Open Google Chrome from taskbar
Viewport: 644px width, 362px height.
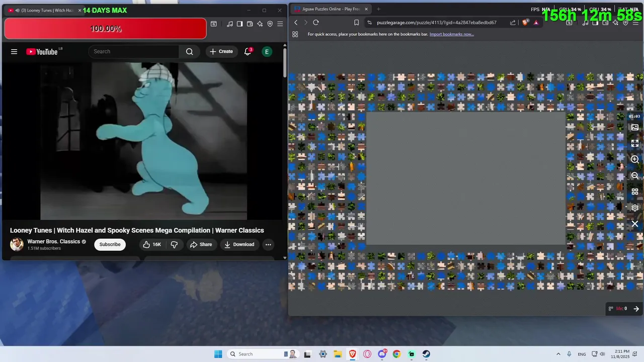(396, 354)
